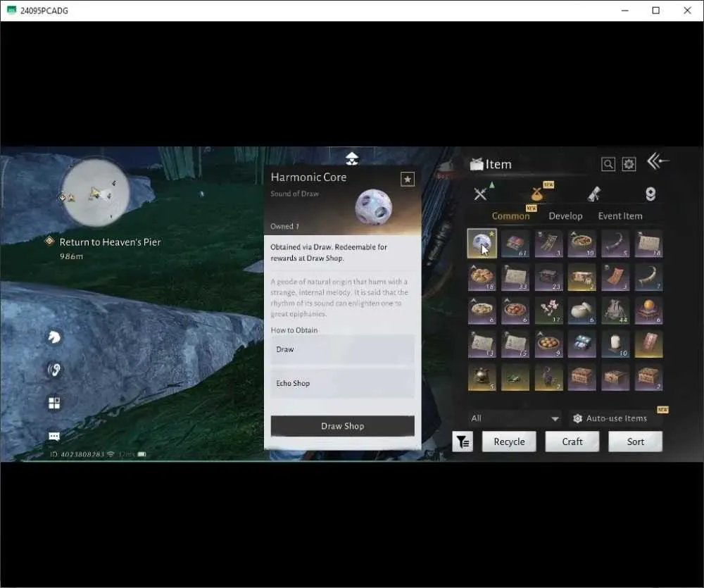
Task: Open the item search magnifier
Action: coord(608,164)
